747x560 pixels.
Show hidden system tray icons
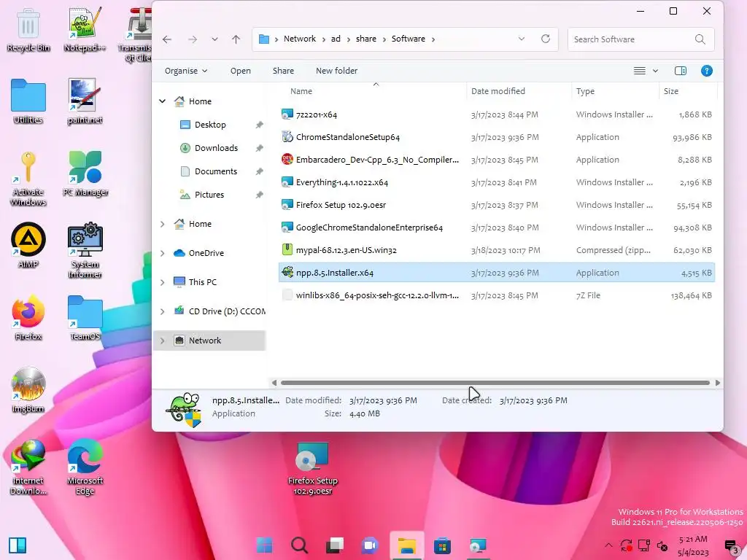(x=608, y=545)
